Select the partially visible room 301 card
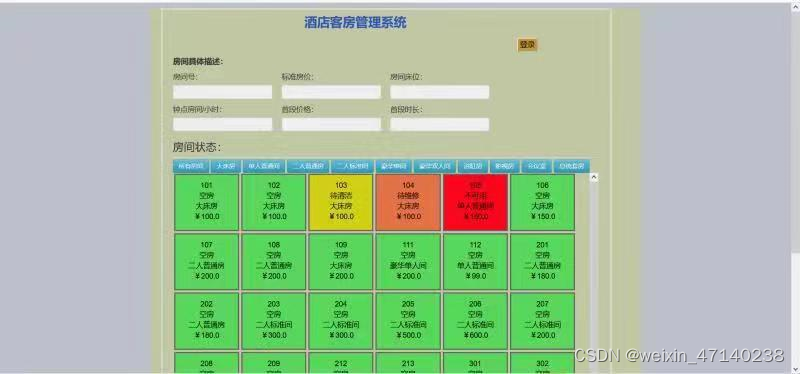This screenshot has height=374, width=800. (x=476, y=363)
